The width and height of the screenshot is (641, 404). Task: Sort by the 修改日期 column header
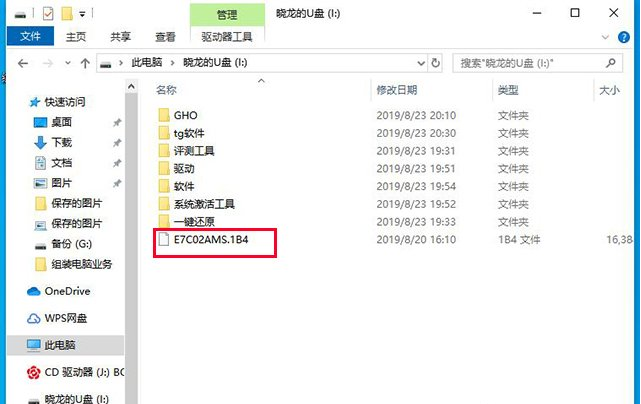click(x=397, y=90)
